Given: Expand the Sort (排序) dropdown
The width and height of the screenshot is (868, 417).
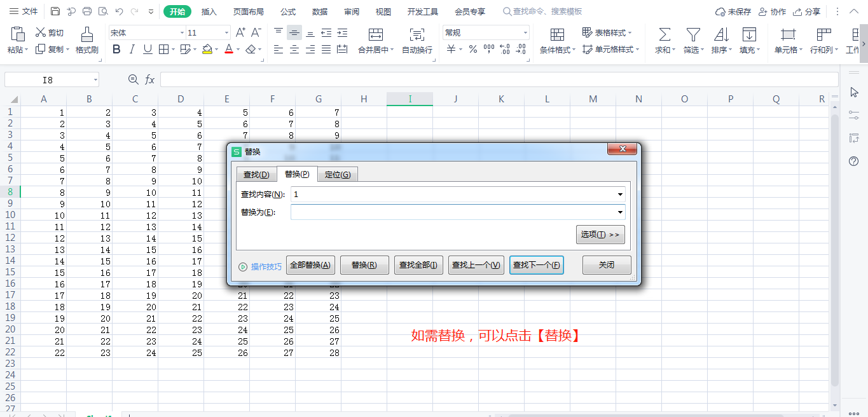Looking at the screenshot, I should tap(729, 50).
